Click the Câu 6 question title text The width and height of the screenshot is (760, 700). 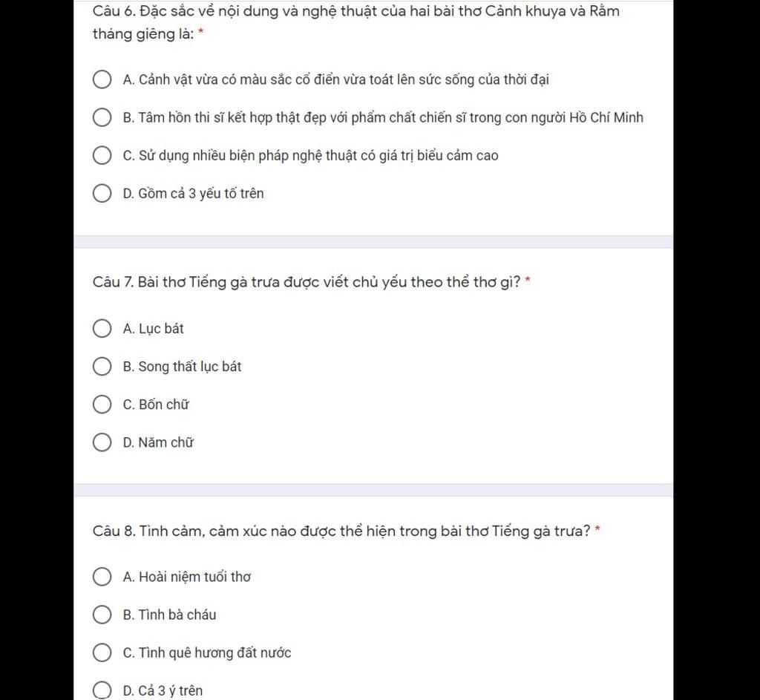tap(356, 22)
